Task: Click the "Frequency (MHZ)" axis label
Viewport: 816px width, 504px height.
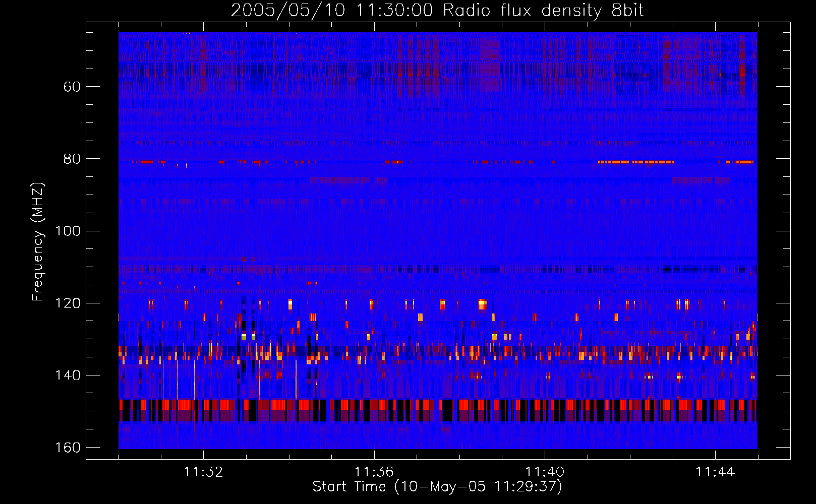Action: (x=38, y=241)
